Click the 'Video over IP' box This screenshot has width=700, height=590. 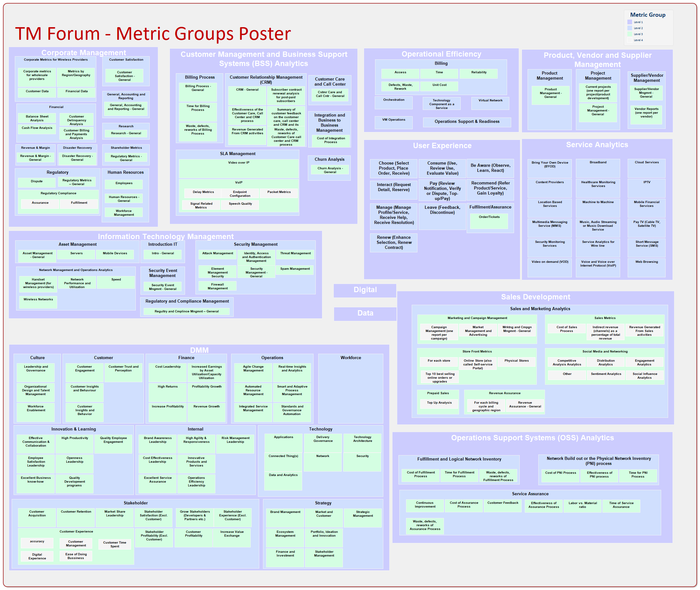239,169
